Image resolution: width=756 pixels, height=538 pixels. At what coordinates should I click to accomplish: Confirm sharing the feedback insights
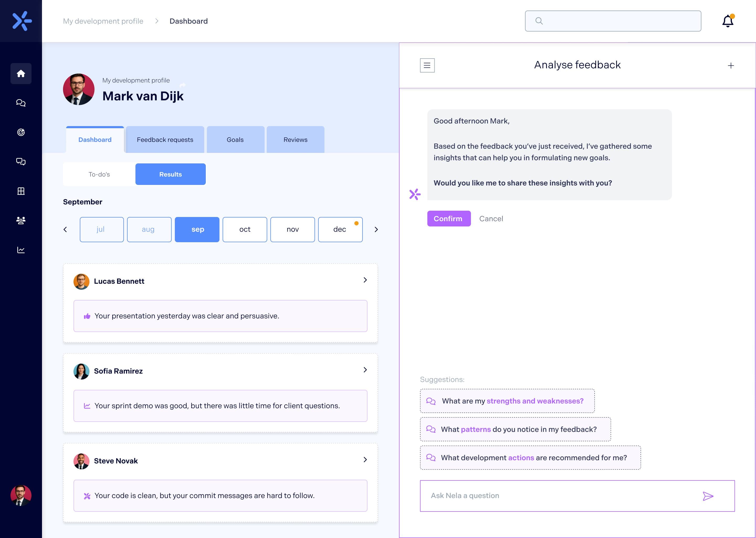[x=449, y=218]
